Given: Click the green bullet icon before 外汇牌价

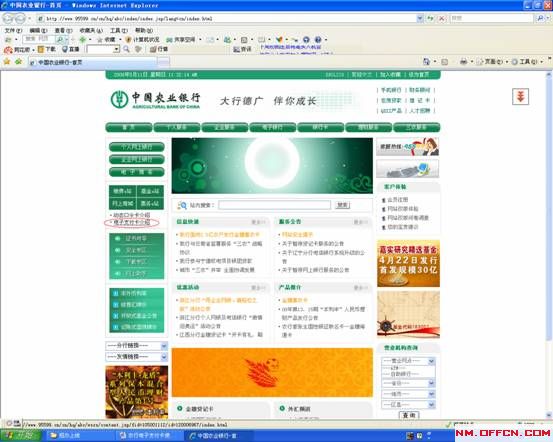Looking at the screenshot, I should (x=282, y=408).
